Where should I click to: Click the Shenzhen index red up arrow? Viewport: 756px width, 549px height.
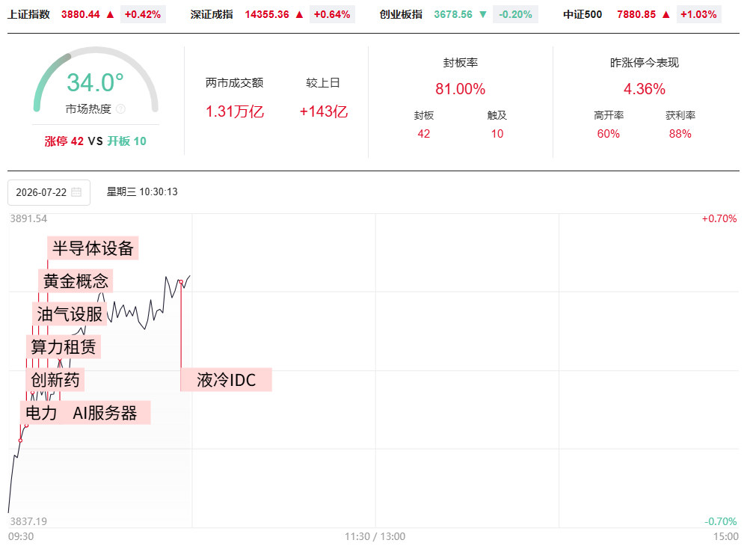[x=299, y=14]
